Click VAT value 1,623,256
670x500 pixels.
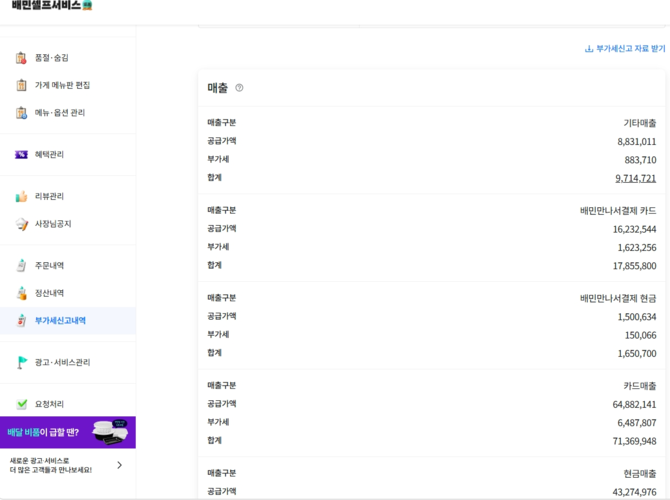(x=637, y=248)
